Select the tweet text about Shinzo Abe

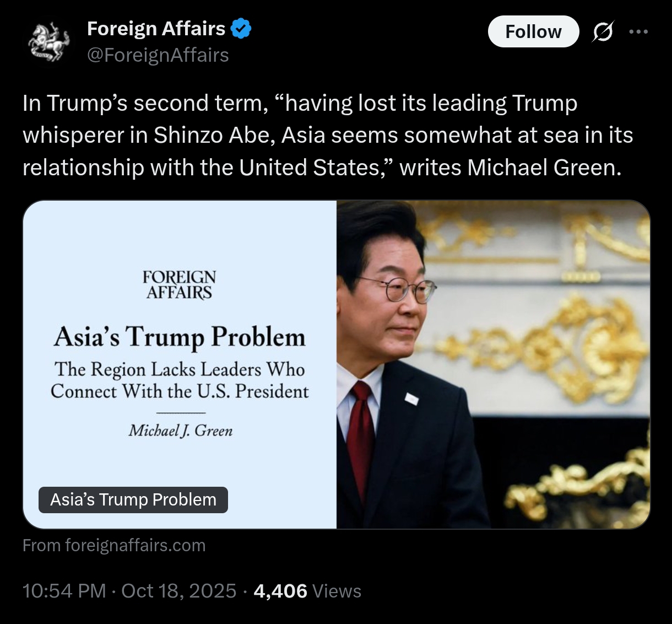328,135
